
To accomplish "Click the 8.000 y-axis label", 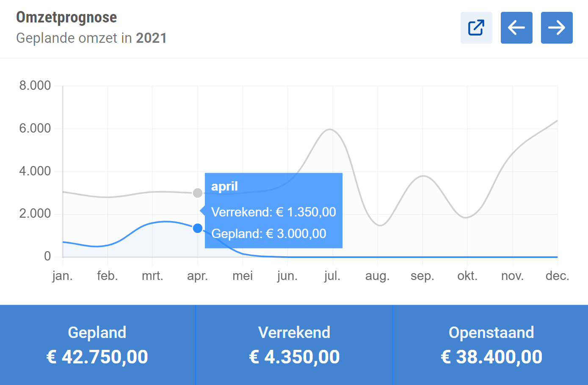I will [x=35, y=86].
